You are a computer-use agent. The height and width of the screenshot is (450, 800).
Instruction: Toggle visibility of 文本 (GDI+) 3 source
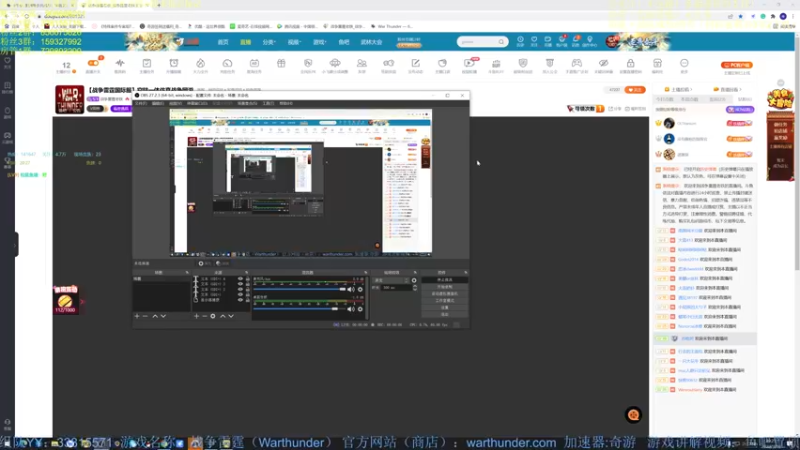point(240,284)
